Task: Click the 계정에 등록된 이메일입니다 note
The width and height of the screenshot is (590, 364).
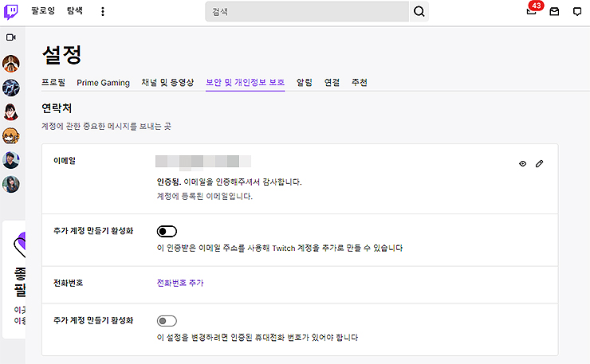Action: pyautogui.click(x=205, y=196)
